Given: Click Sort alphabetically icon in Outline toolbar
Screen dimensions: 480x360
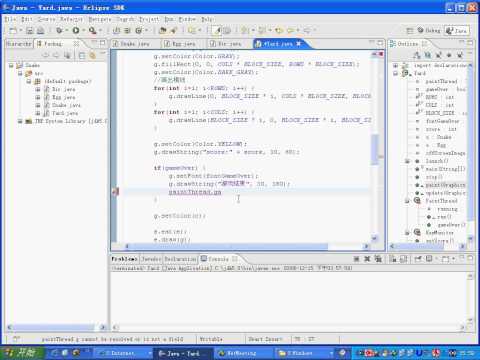Looking at the screenshot, I should click(x=417, y=55).
